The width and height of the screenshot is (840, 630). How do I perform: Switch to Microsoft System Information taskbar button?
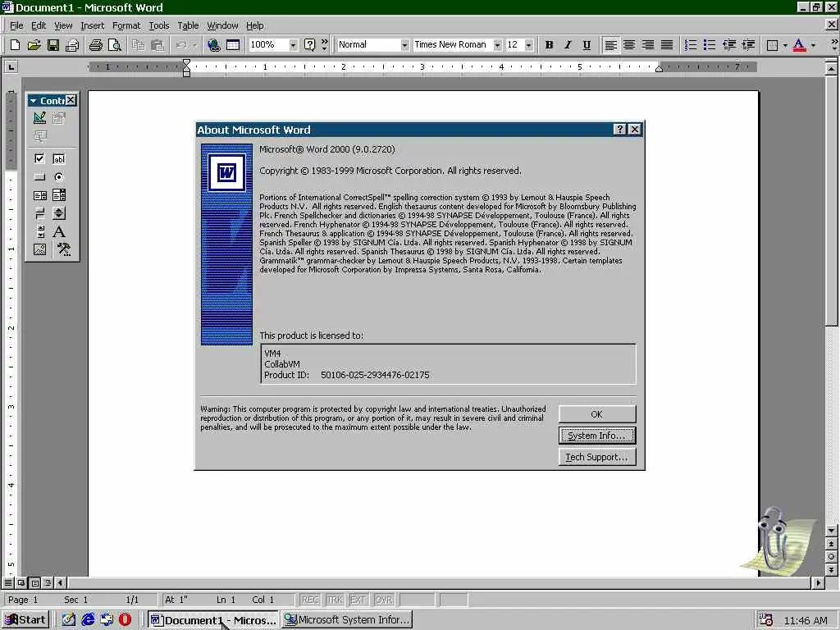(x=348, y=620)
